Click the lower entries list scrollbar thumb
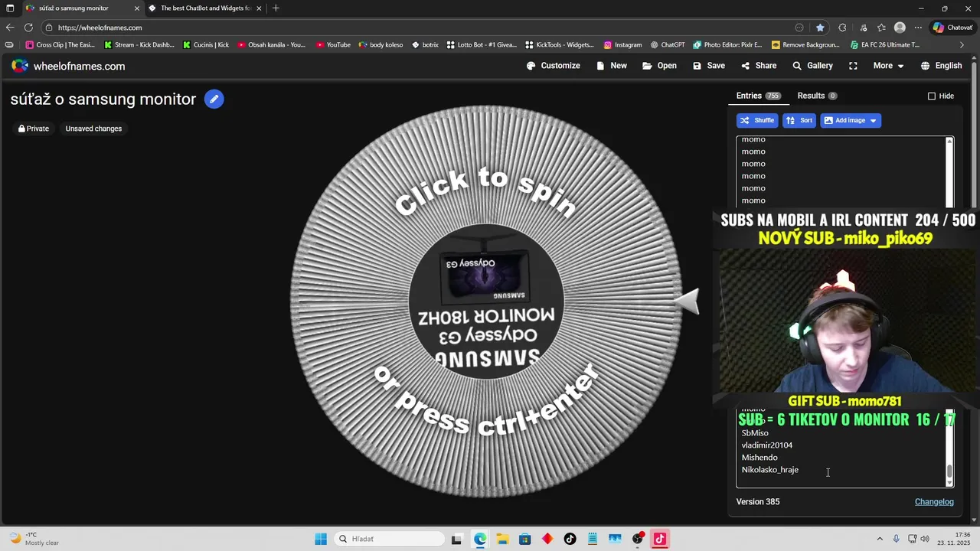The width and height of the screenshot is (980, 551). click(x=949, y=472)
